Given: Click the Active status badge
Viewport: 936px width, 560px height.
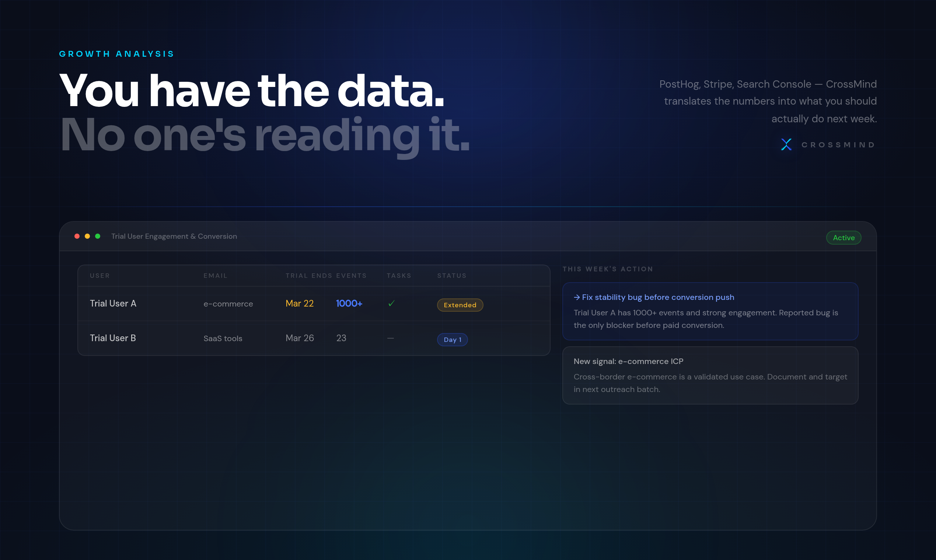Looking at the screenshot, I should 844,238.
